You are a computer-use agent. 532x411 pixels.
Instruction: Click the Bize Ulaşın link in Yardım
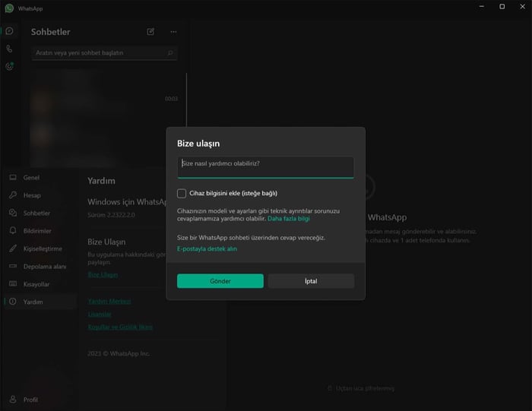pos(103,274)
